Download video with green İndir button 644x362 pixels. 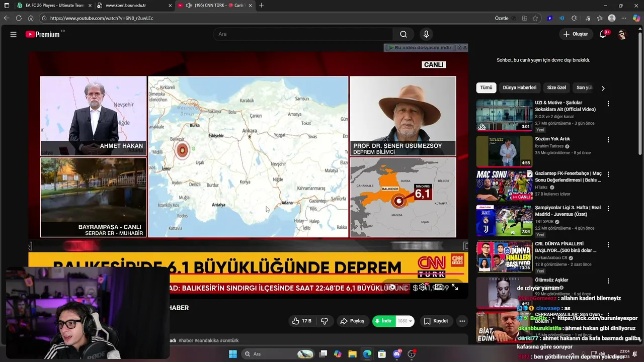pyautogui.click(x=384, y=321)
